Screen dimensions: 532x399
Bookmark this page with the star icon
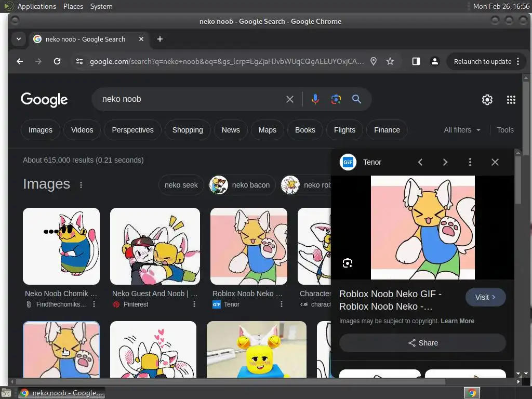pyautogui.click(x=390, y=61)
